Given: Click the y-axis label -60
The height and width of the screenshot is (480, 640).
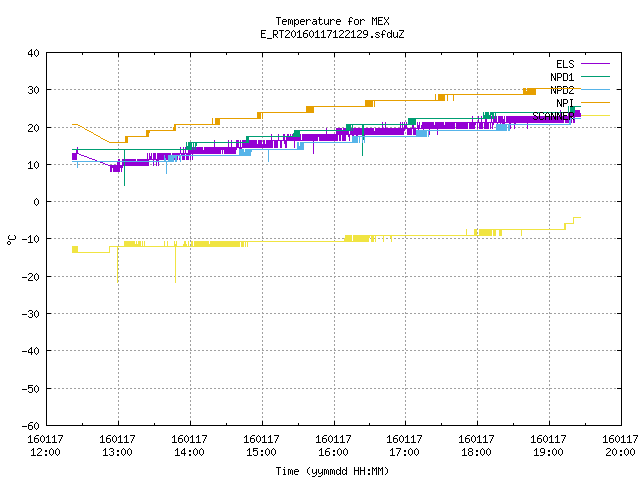Looking at the screenshot, I should pos(31,426).
